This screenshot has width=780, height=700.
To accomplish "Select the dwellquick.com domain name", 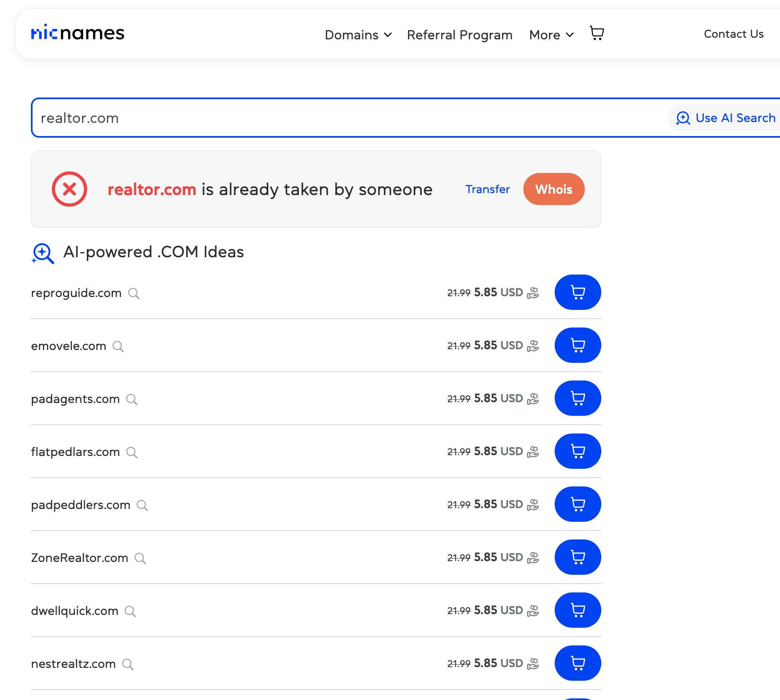I will (75, 611).
